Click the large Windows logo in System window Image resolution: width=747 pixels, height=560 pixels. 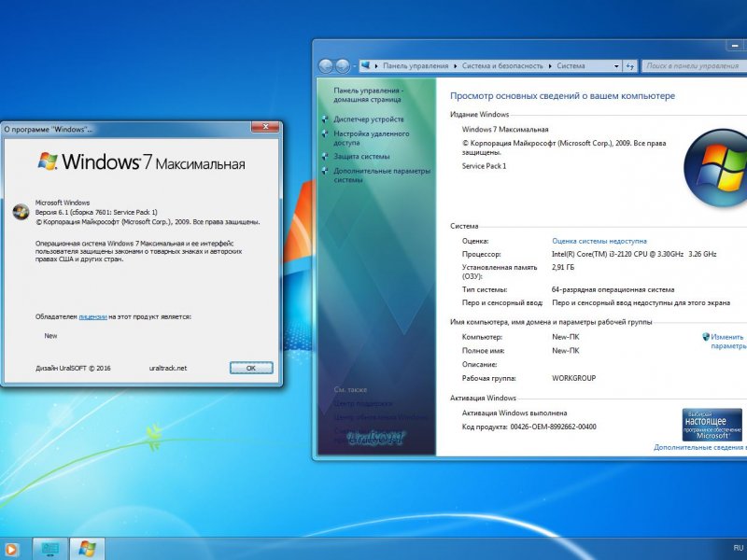[x=717, y=168]
